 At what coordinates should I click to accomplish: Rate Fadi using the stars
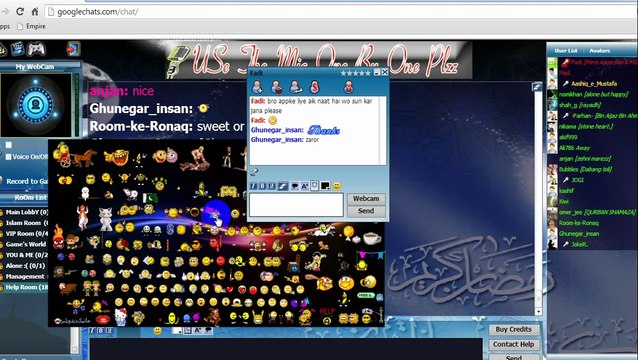pyautogui.click(x=355, y=73)
